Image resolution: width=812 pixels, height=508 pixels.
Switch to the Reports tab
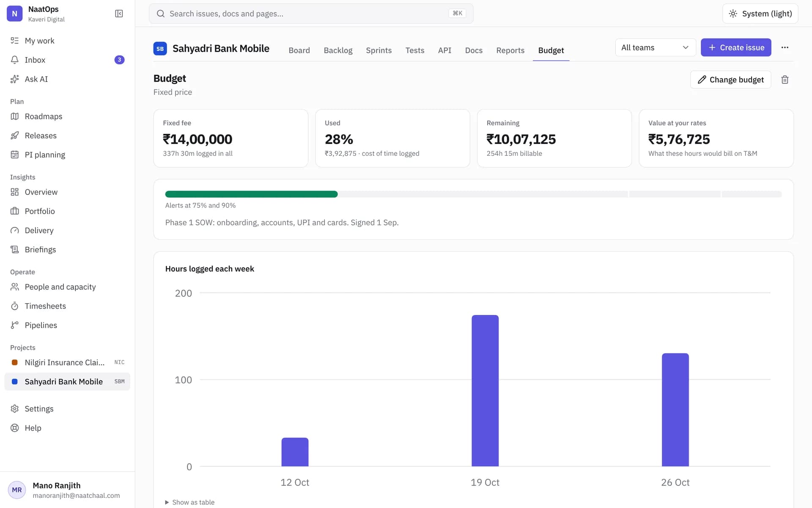510,50
